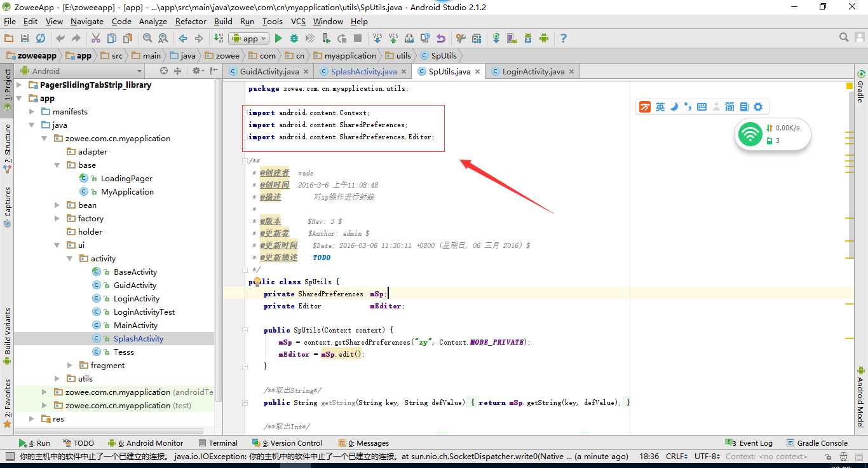Image resolution: width=868 pixels, height=468 pixels.
Task: Click the Open folder toolbar icon
Action: [9, 38]
